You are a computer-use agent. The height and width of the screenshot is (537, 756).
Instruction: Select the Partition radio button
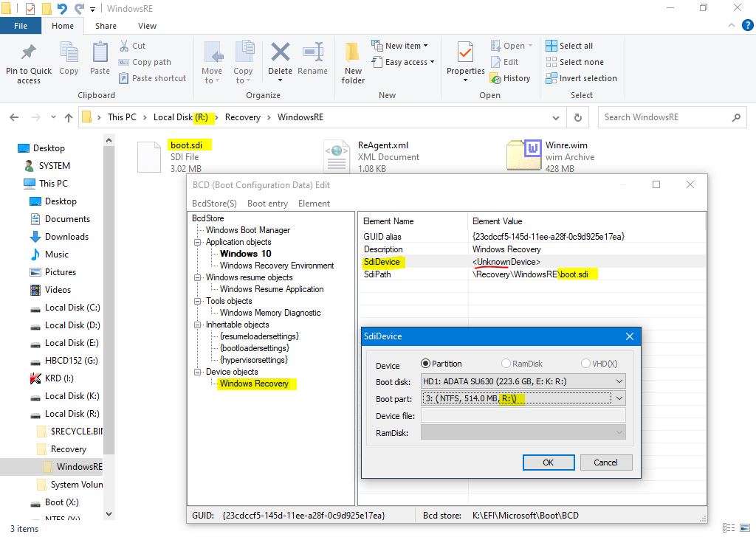tap(425, 364)
